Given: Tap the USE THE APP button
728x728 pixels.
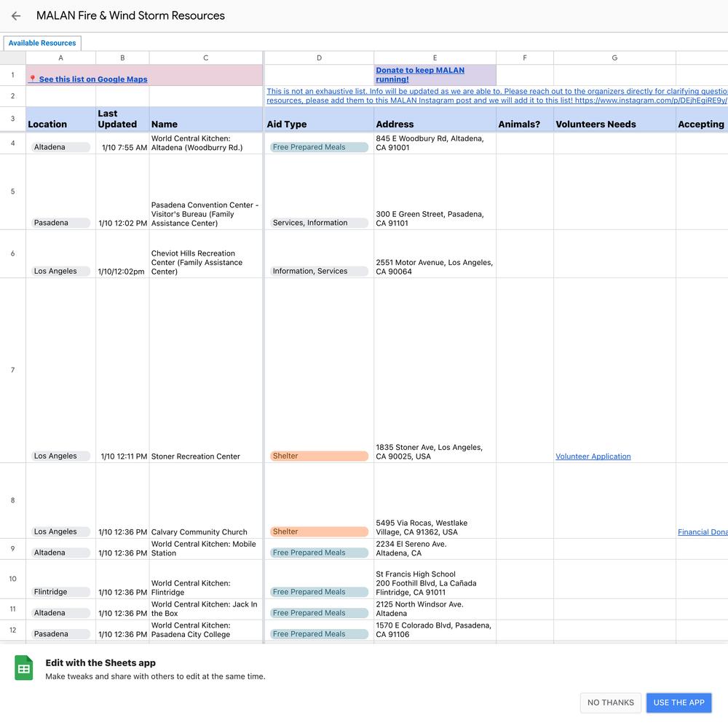Looking at the screenshot, I should pyautogui.click(x=678, y=703).
